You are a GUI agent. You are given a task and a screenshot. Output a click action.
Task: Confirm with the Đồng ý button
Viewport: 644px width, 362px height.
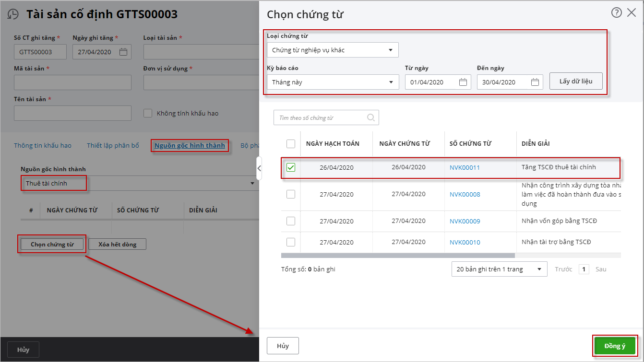click(615, 346)
